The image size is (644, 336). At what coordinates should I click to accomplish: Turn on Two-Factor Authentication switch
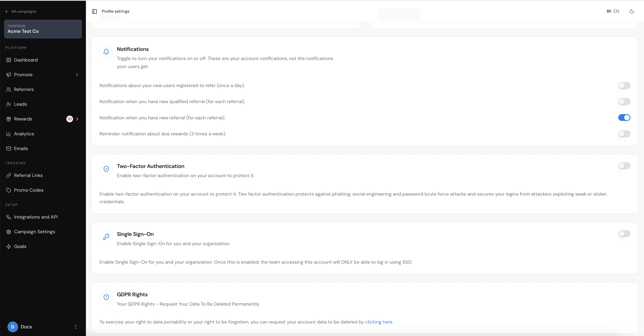[x=624, y=166]
